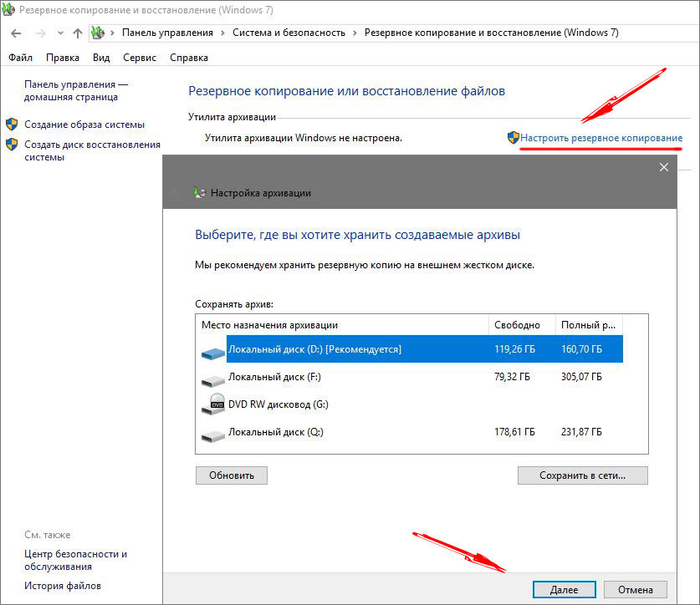Expand chevron before Панель управления breadcrumb
700x605 pixels.
[x=112, y=33]
